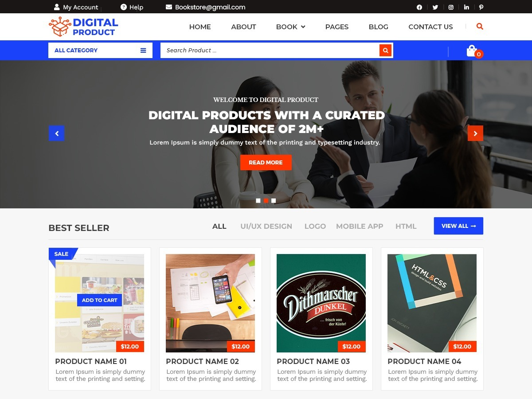Open Pinterest via the header icon
Image resolution: width=532 pixels, height=399 pixels.
coord(481,7)
